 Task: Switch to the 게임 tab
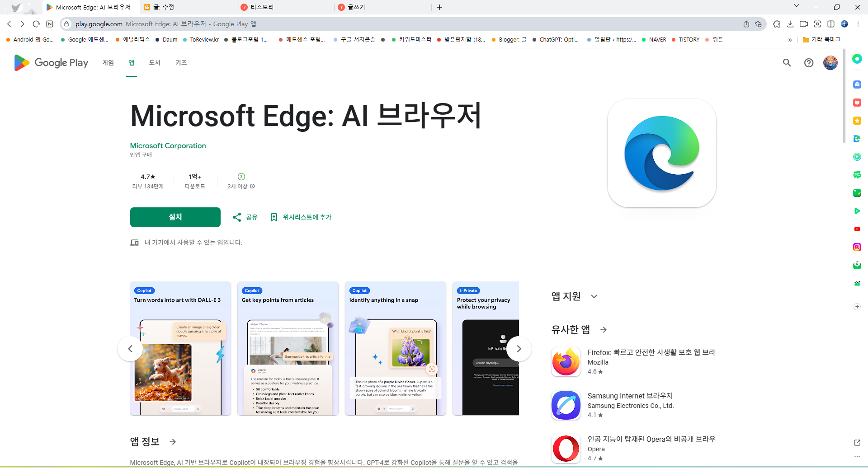click(x=108, y=63)
